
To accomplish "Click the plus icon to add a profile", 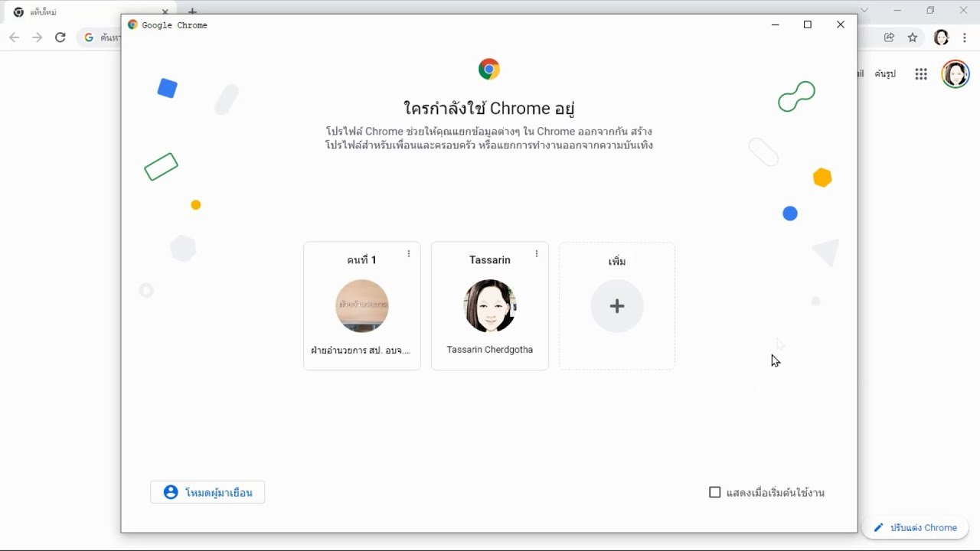I will (x=617, y=306).
